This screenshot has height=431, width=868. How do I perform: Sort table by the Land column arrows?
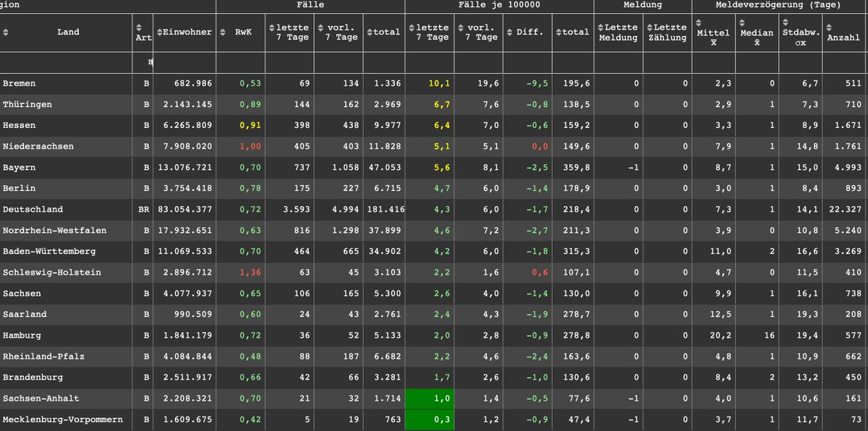tap(6, 32)
